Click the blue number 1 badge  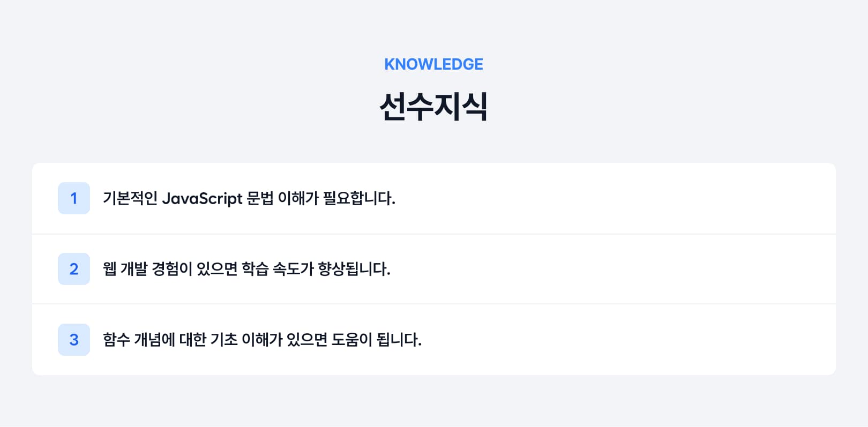click(74, 198)
